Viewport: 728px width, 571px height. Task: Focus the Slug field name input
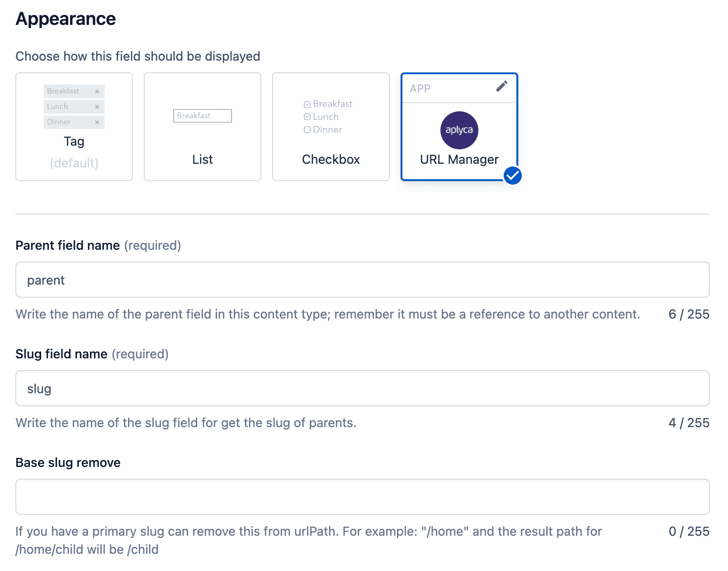pyautogui.click(x=362, y=388)
